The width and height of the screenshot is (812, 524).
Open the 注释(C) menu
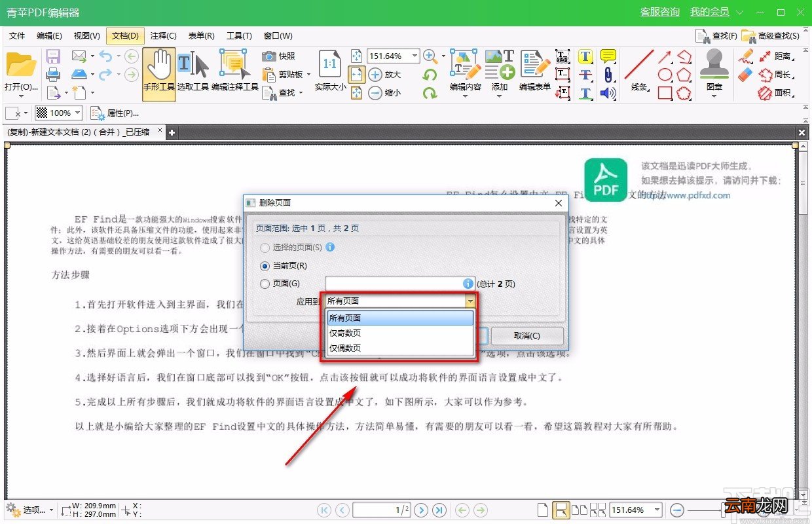pos(163,35)
